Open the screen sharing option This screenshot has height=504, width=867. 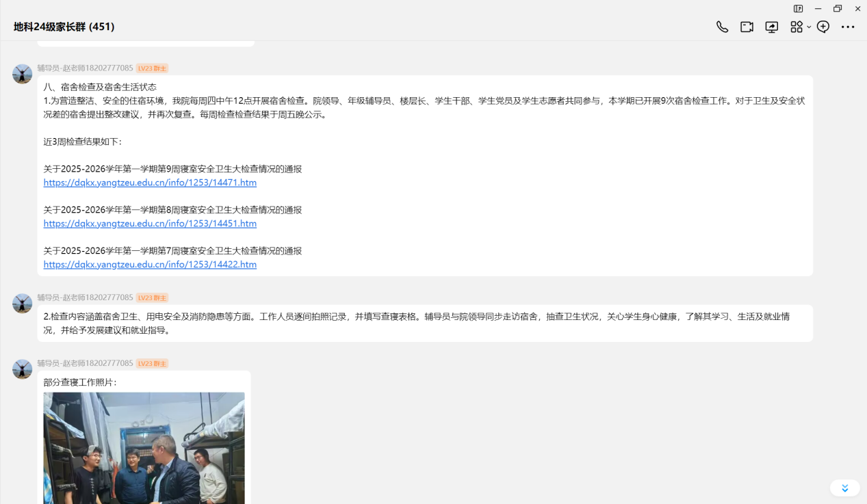tap(771, 27)
